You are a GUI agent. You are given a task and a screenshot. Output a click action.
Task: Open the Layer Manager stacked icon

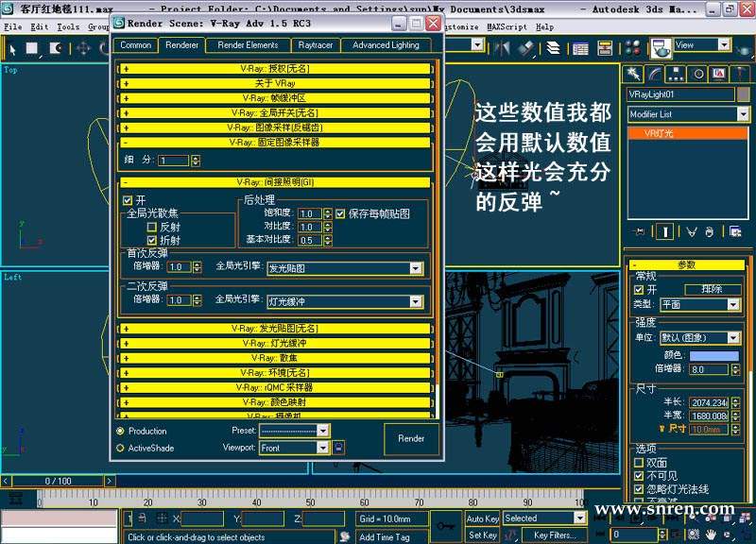click(554, 48)
